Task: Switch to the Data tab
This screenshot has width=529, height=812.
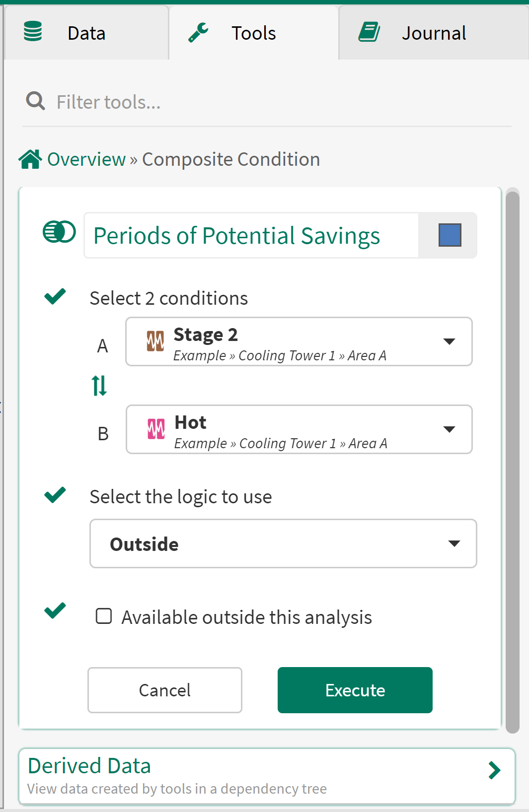Action: 86,33
